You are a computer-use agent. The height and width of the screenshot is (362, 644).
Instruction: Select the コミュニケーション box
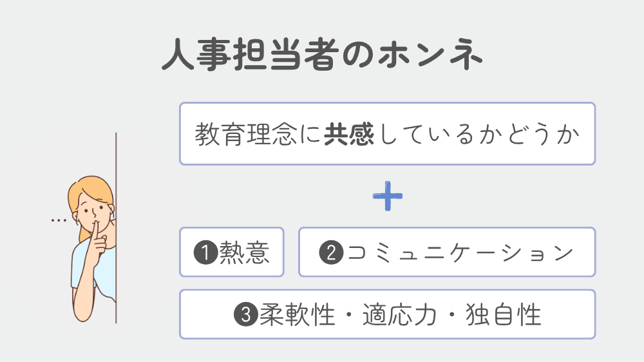coord(447,252)
